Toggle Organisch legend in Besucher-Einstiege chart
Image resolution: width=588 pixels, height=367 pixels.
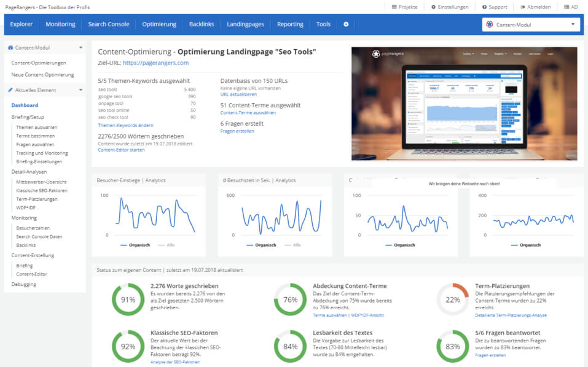point(135,245)
